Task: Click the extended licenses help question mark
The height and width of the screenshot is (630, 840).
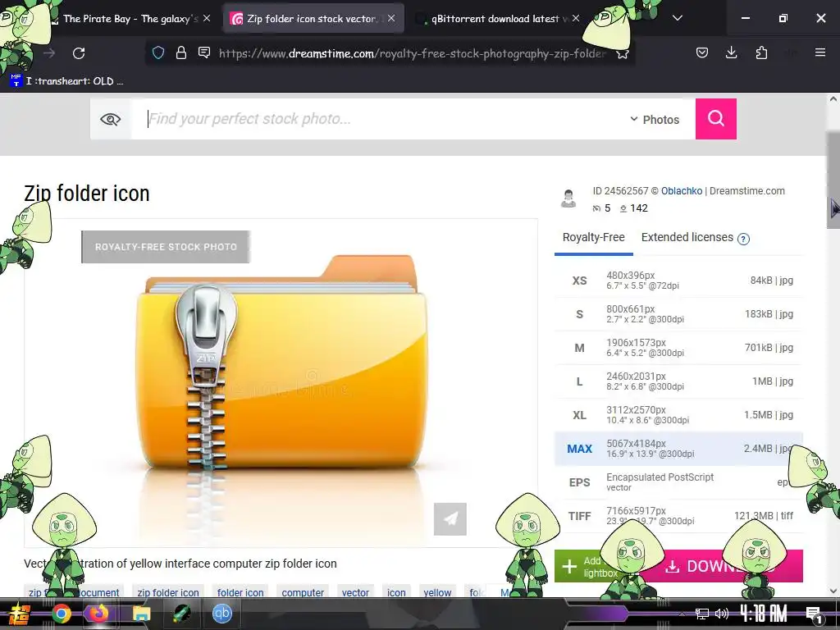Action: [x=743, y=239]
